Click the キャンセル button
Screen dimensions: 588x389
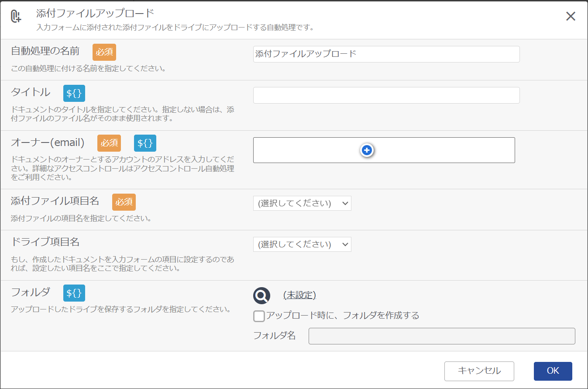pyautogui.click(x=479, y=371)
